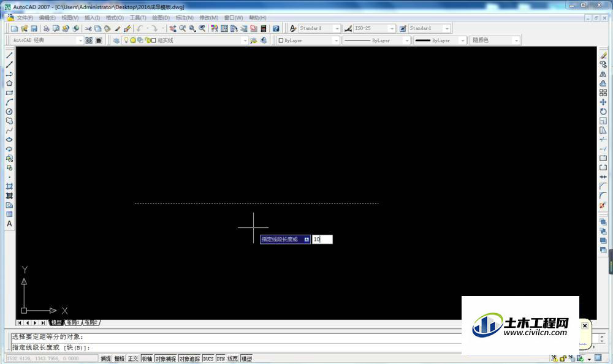Viewport: 613px width, 364px height.
Task: Select the Erase tool in Modify toolbar
Action: (603, 55)
